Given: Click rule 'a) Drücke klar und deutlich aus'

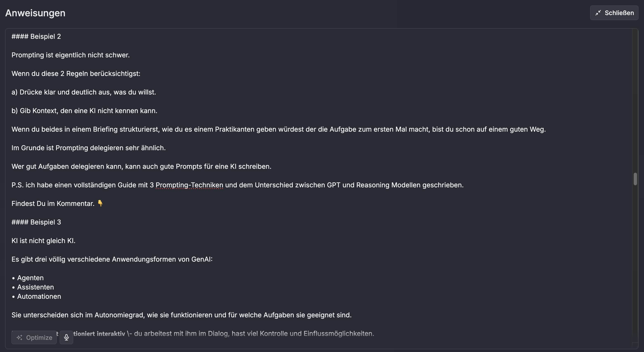Looking at the screenshot, I should [x=84, y=92].
